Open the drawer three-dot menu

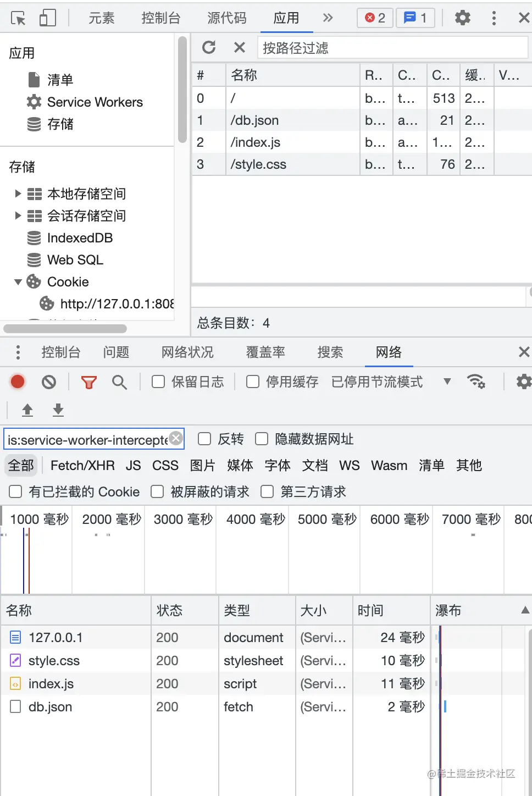(18, 352)
